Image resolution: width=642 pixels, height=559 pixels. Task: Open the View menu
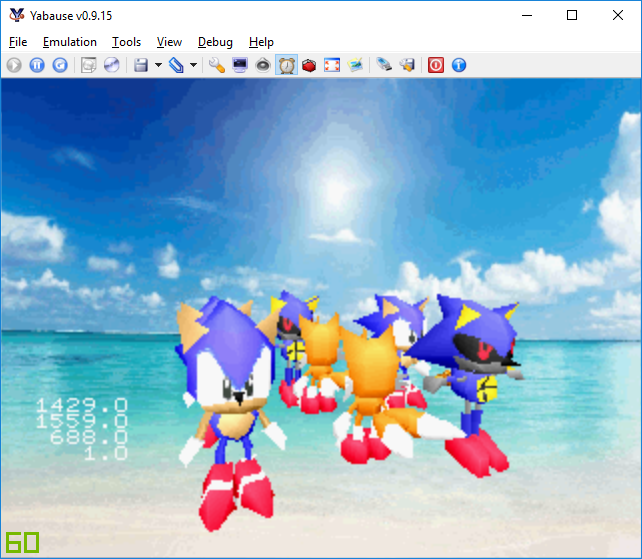[169, 42]
